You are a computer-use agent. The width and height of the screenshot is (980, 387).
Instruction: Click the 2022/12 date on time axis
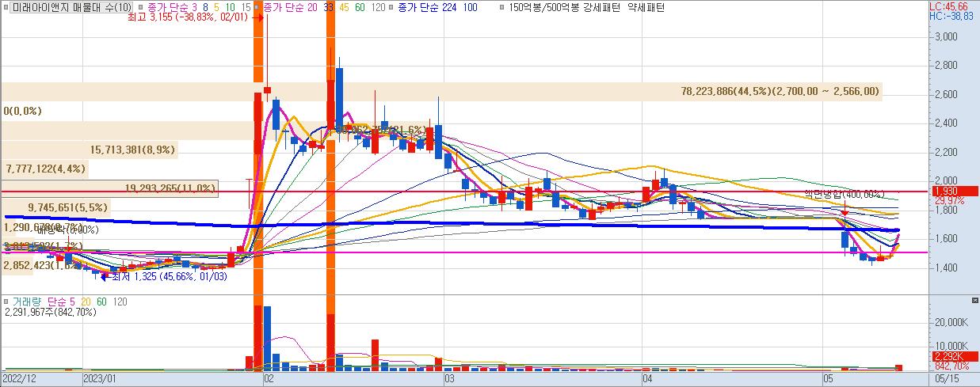tap(18, 380)
